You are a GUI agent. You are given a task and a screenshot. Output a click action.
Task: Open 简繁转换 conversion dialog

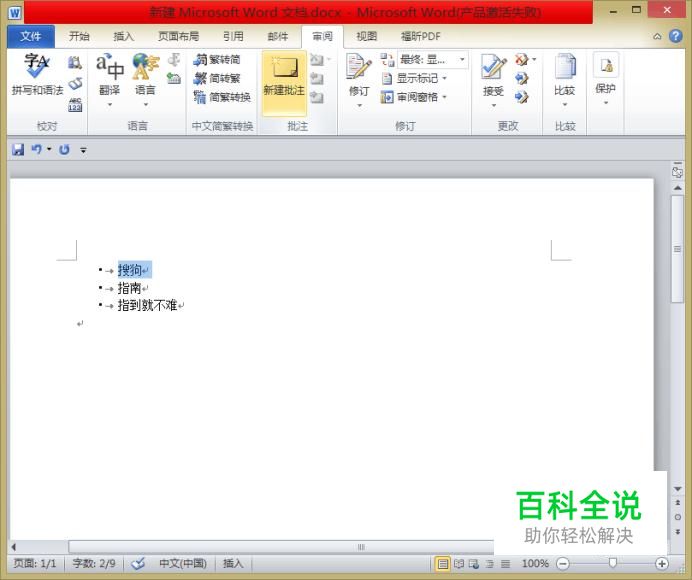(x=222, y=97)
